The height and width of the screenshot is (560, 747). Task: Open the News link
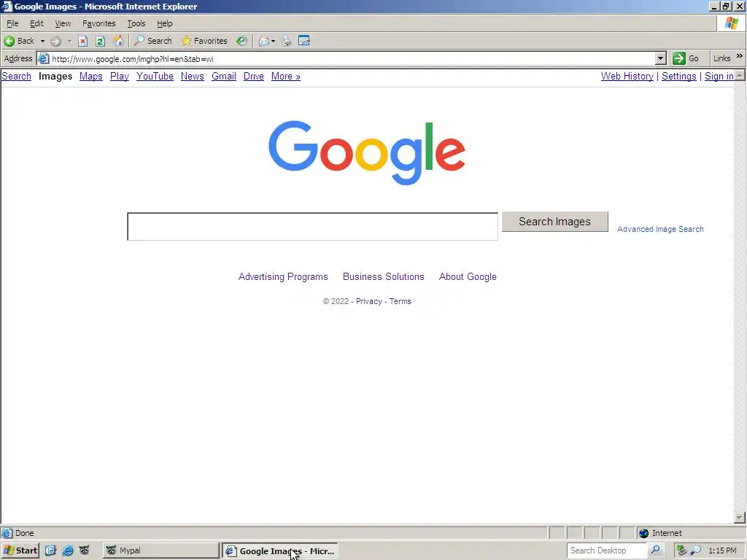[x=193, y=76]
